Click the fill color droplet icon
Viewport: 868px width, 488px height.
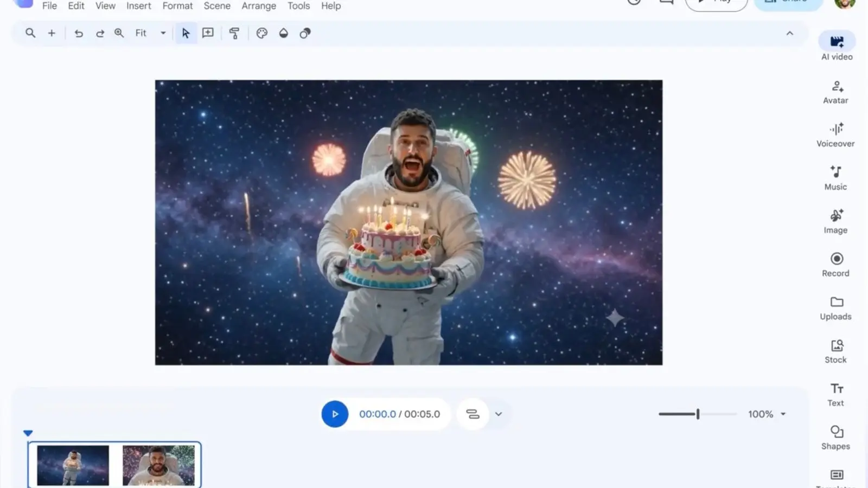click(283, 33)
